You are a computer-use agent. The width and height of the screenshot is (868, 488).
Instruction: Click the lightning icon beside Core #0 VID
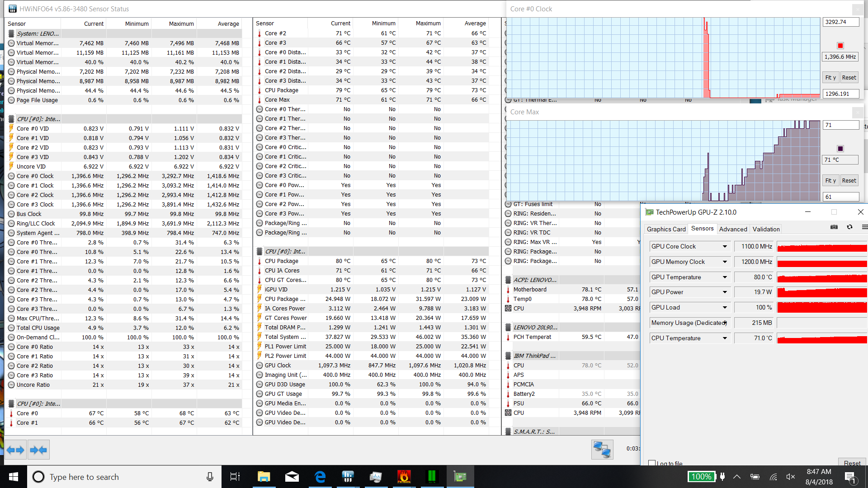click(x=11, y=129)
